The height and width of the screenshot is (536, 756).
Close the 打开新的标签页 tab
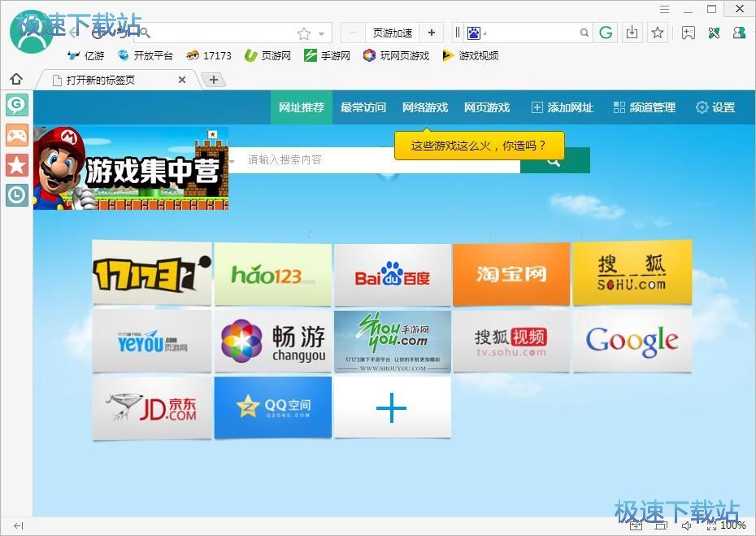[182, 80]
